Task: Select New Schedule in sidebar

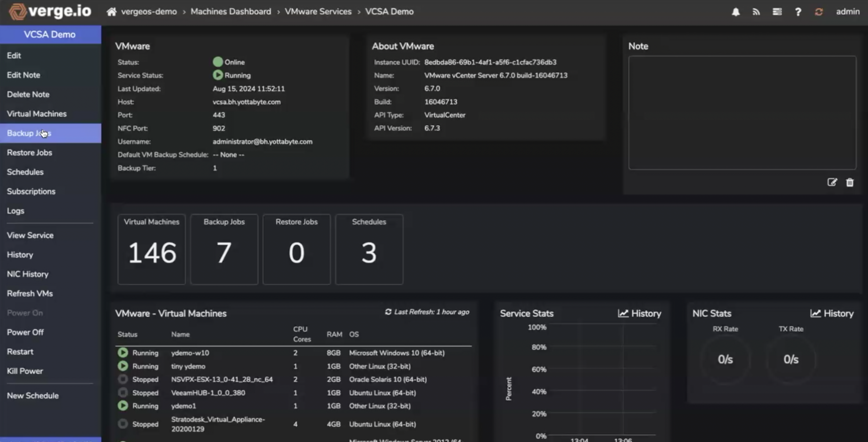Action: [51, 396]
